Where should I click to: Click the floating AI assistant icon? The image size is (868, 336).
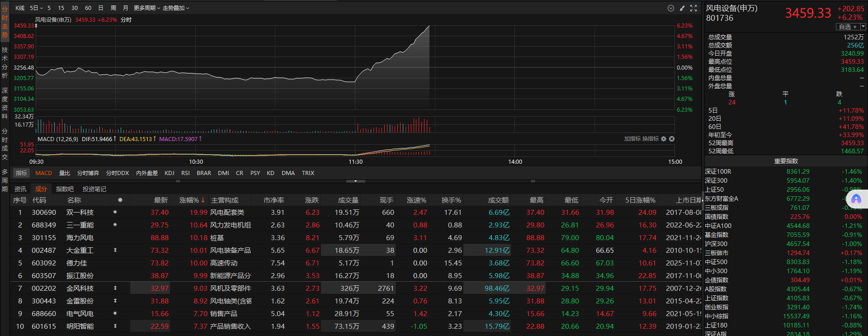[x=856, y=199]
